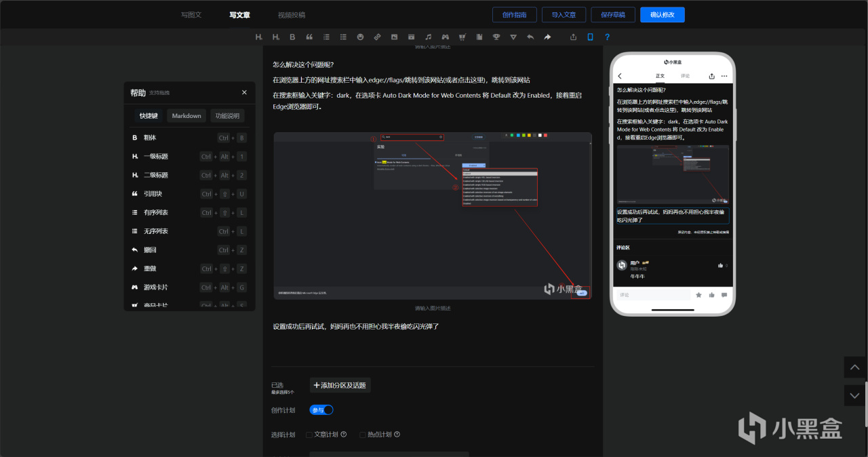This screenshot has width=868, height=457.
Task: Select the embedded Edge flags screenshot
Action: (433, 216)
